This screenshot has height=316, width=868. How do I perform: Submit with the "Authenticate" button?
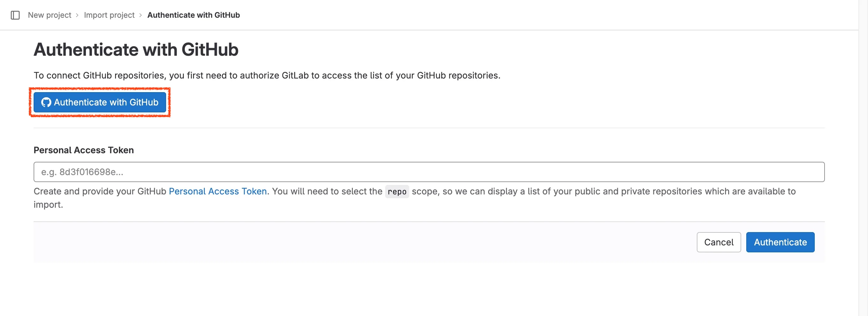point(780,242)
